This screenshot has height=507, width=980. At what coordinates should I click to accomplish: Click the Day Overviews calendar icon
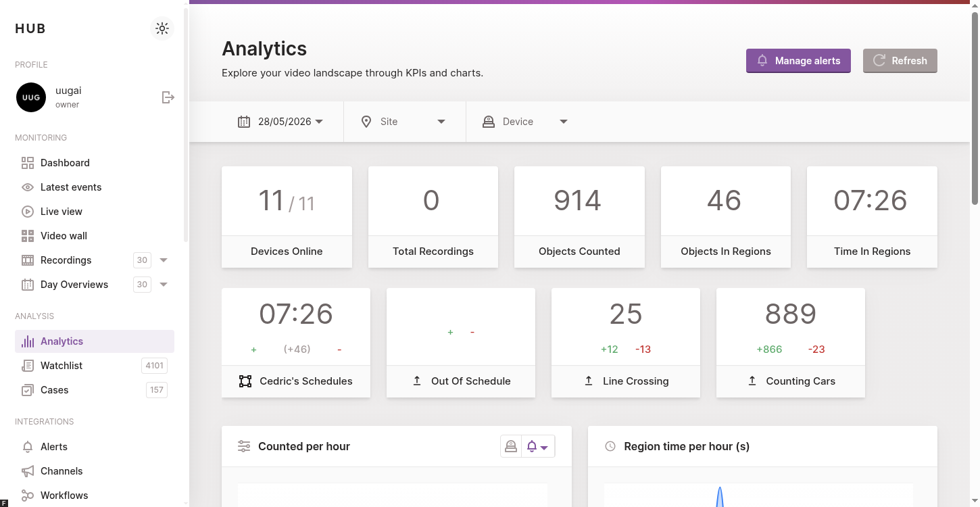[x=28, y=285]
